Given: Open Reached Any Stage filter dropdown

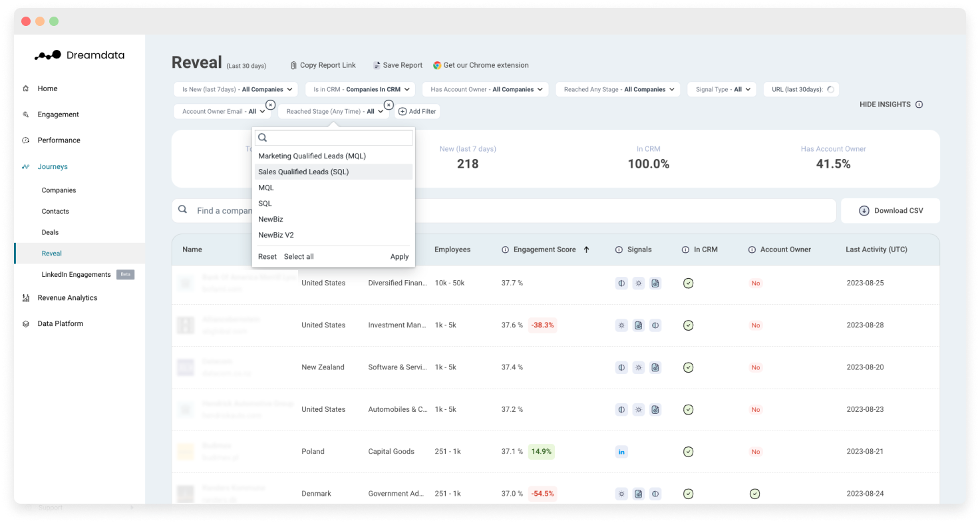Looking at the screenshot, I should coord(618,89).
